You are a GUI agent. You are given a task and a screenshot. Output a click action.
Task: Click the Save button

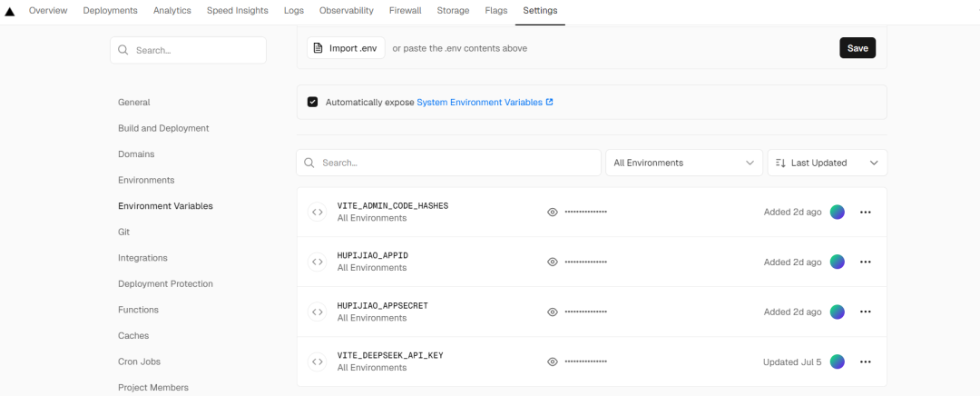(x=857, y=48)
